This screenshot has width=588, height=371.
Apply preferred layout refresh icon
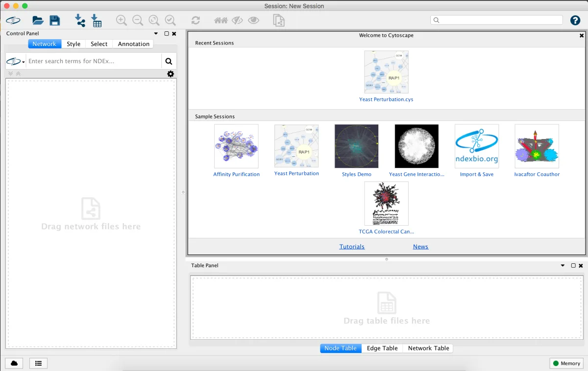pyautogui.click(x=196, y=21)
